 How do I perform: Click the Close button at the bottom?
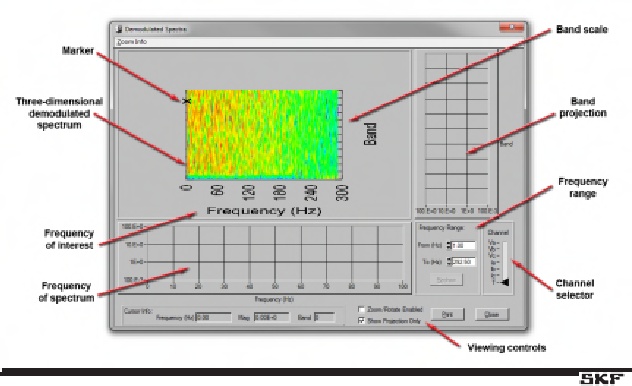pos(492,314)
